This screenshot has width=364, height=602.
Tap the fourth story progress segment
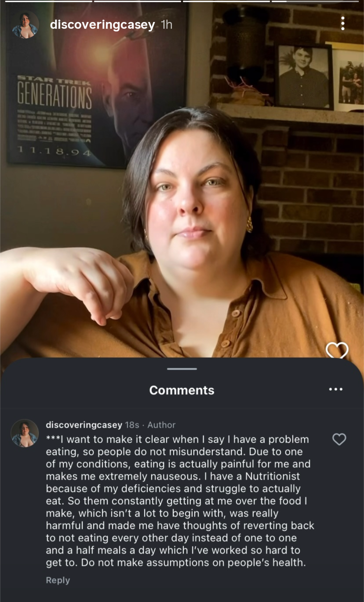pos(315,1)
